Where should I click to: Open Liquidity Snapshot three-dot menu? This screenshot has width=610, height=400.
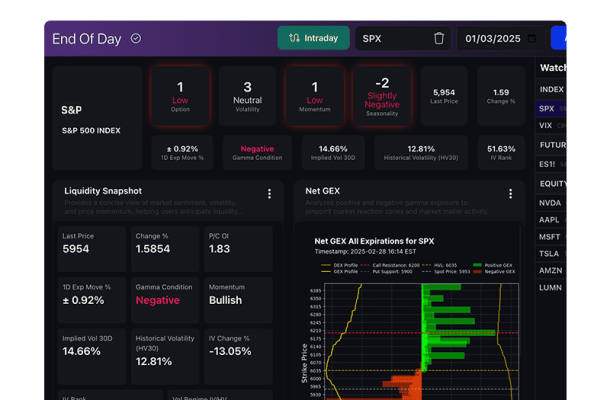pyautogui.click(x=269, y=194)
